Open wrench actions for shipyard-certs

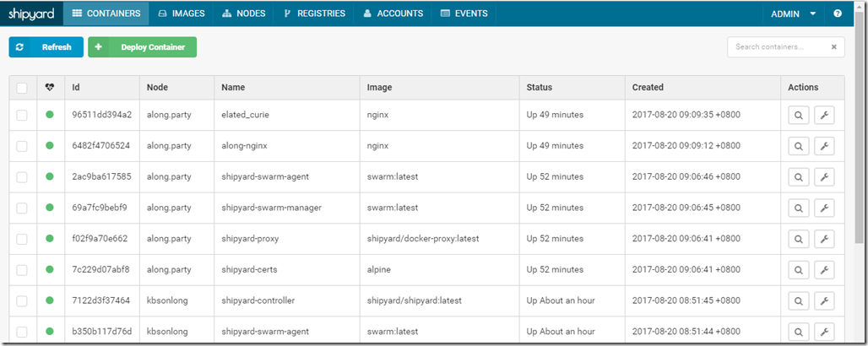(x=824, y=270)
